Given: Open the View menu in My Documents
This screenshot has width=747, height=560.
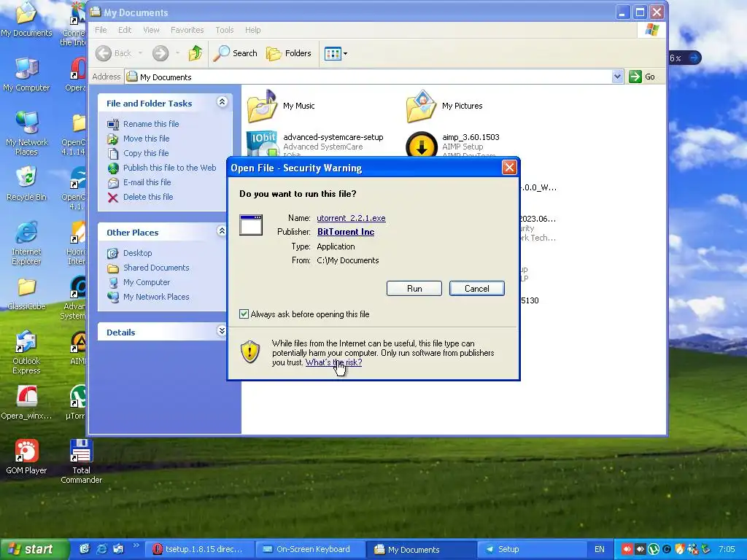Looking at the screenshot, I should [x=152, y=30].
